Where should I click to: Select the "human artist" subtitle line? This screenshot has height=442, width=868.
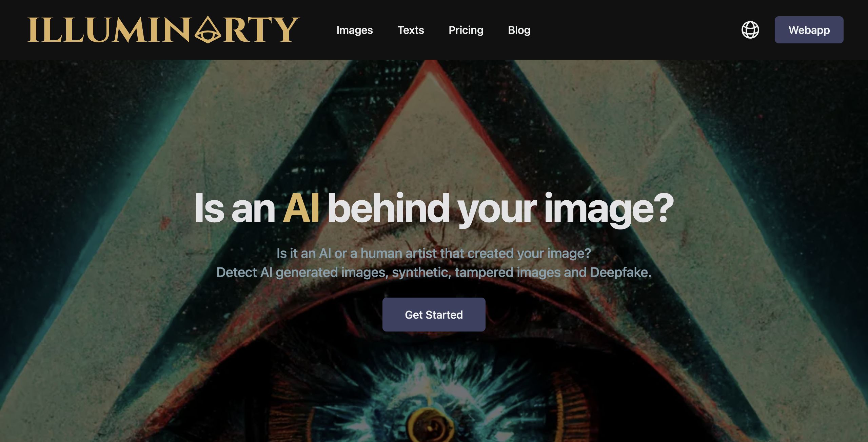(x=434, y=253)
